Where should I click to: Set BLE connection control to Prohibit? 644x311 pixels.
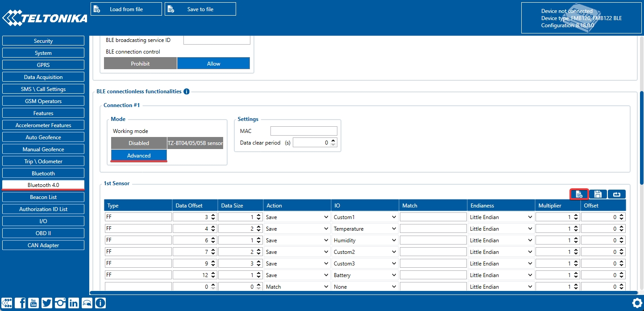pyautogui.click(x=140, y=64)
